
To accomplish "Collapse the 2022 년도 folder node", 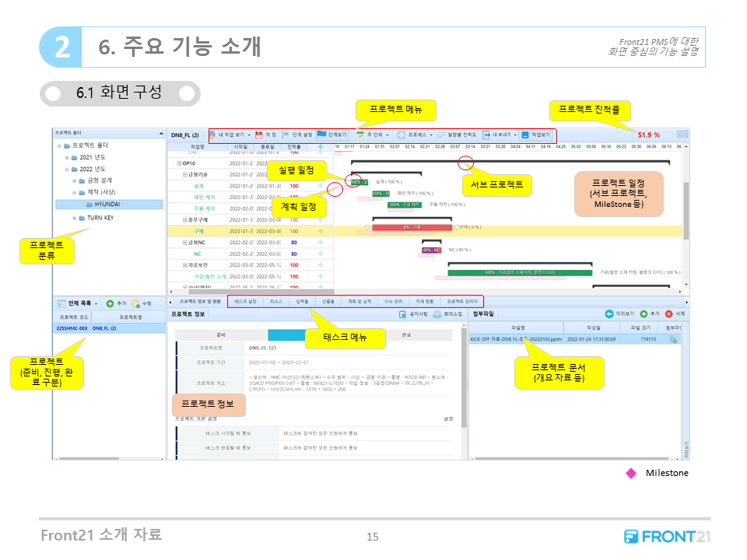I will [x=67, y=169].
